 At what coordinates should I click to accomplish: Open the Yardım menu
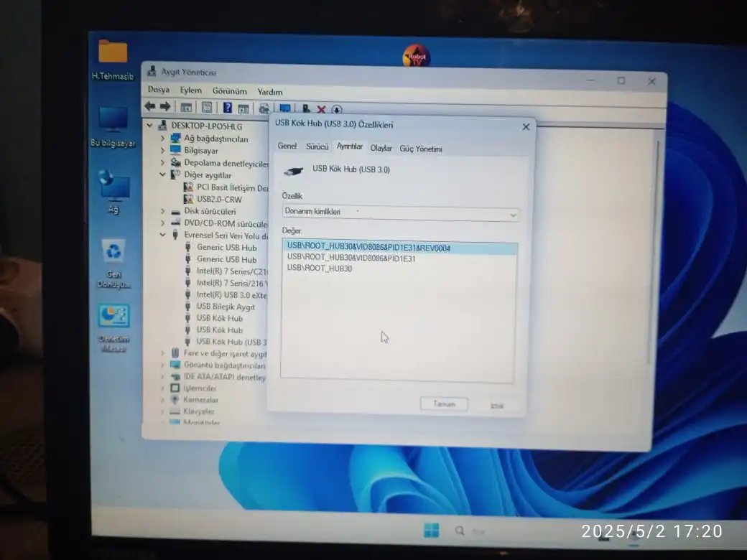269,92
